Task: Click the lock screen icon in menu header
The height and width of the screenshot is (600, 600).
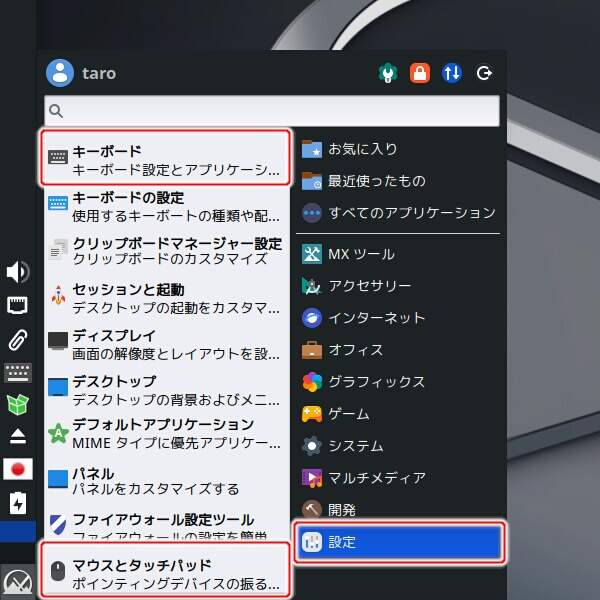Action: click(x=420, y=73)
